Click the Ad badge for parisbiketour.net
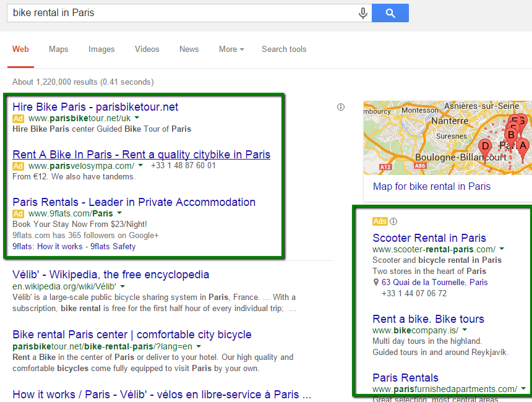Screen dimensions: 532x402 18,118
